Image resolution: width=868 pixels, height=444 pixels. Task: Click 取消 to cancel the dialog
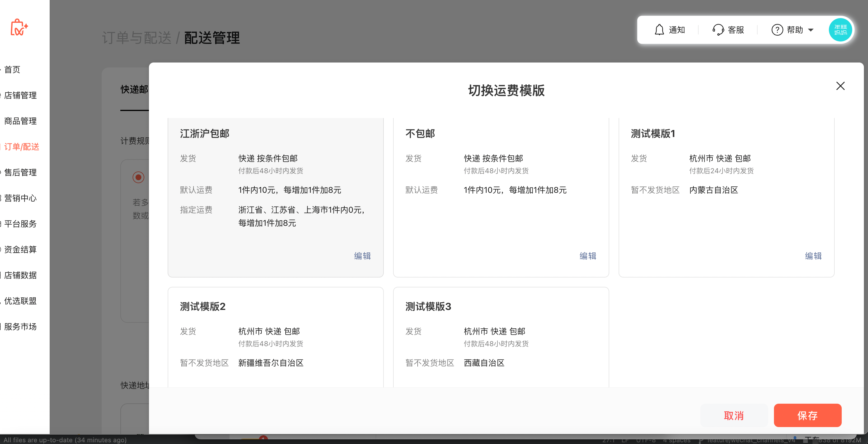(734, 415)
